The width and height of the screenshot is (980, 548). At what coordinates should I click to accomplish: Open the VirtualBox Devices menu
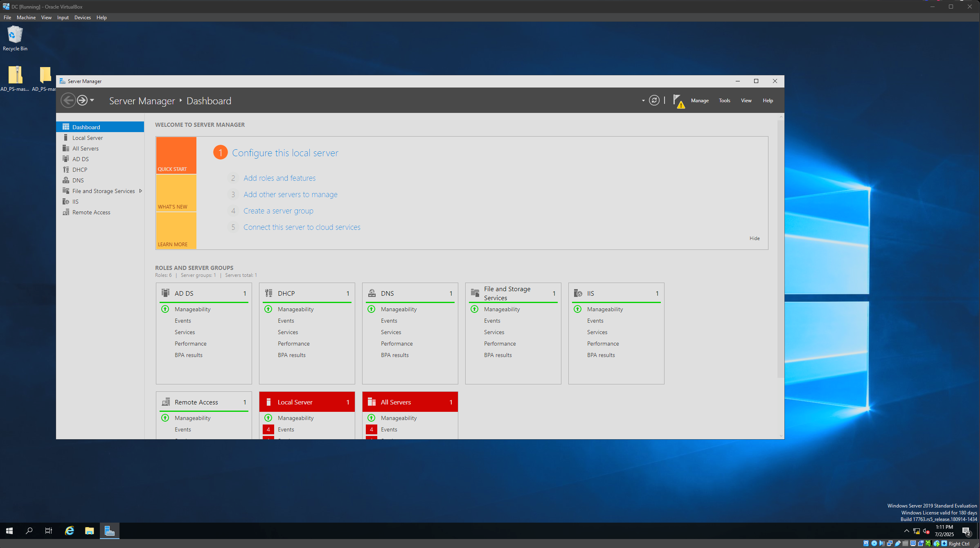[x=83, y=18]
